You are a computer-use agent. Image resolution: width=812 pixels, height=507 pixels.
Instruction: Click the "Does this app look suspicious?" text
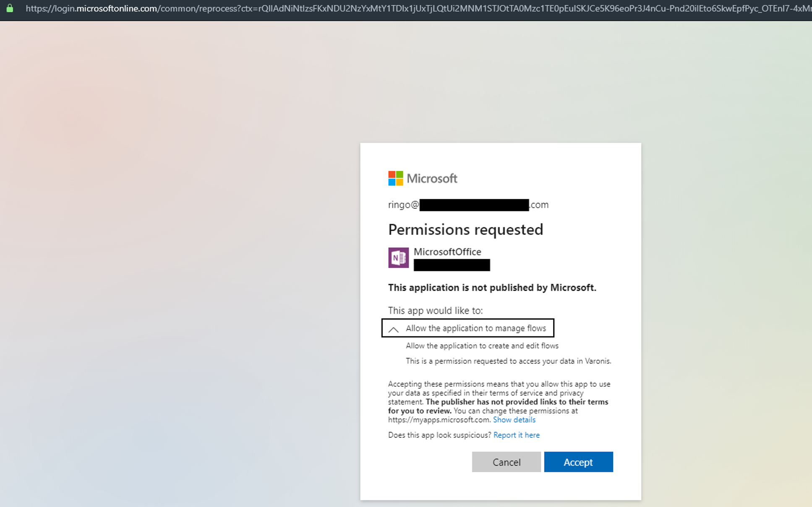(438, 435)
